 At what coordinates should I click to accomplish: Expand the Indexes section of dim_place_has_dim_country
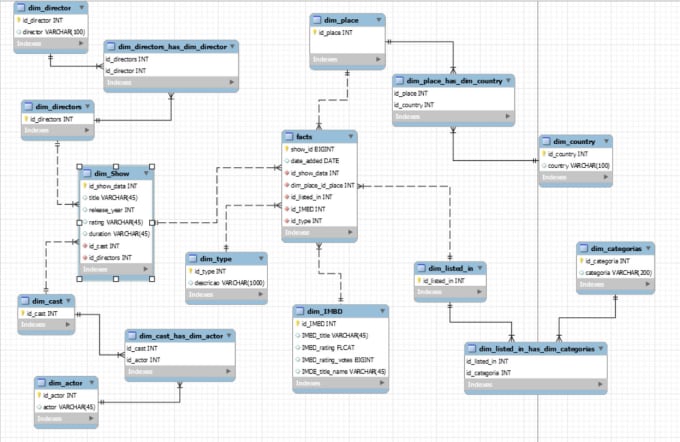click(507, 117)
